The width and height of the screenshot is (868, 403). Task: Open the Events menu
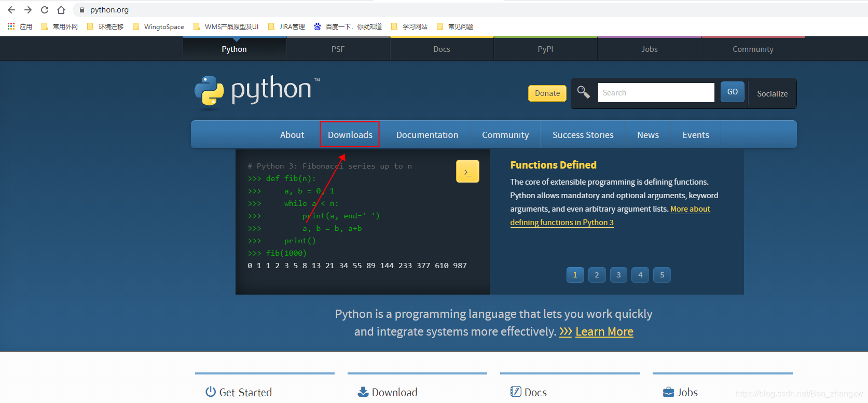pos(696,135)
